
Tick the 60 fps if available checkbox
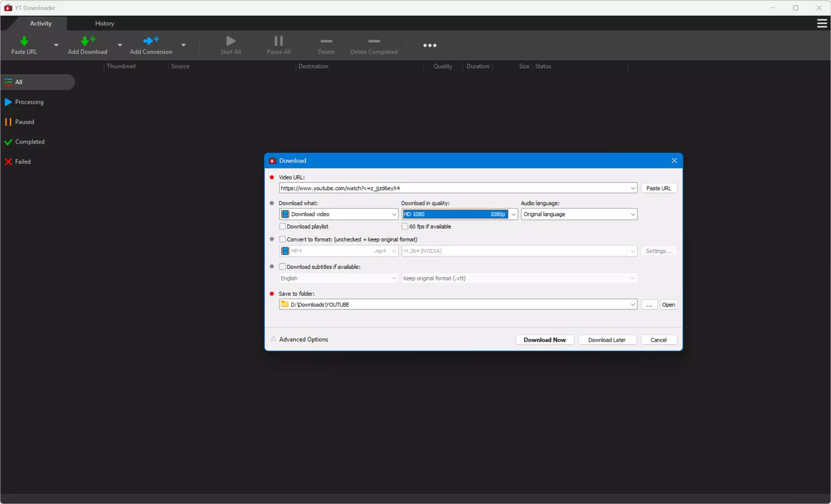click(405, 226)
